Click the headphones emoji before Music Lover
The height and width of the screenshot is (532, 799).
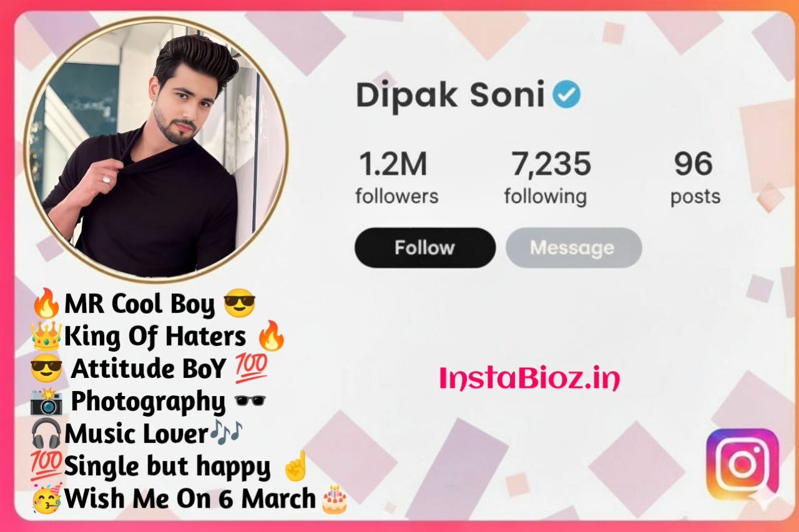tap(46, 433)
